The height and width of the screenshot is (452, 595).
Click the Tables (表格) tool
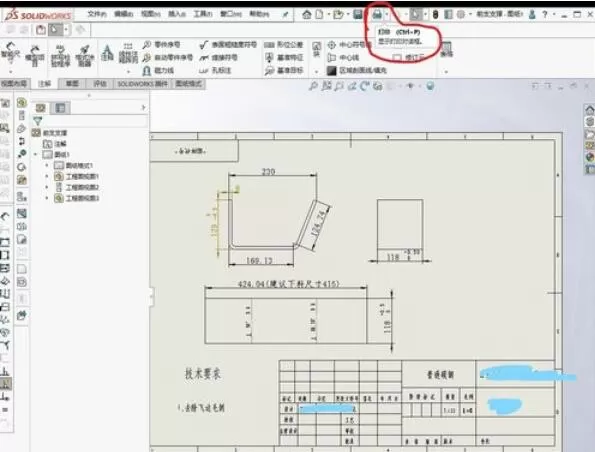(x=446, y=49)
